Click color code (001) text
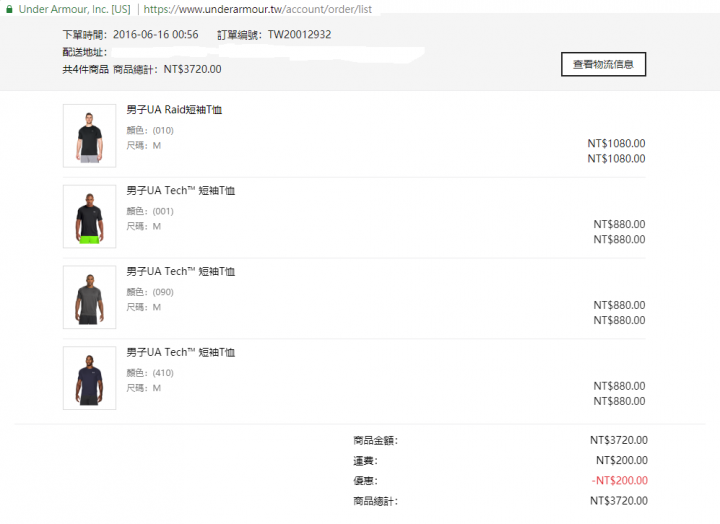This screenshot has height=524, width=720. pos(163,211)
